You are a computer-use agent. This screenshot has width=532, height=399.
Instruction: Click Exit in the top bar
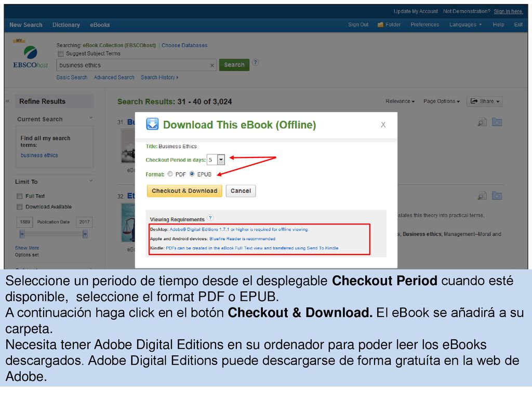pyautogui.click(x=518, y=24)
